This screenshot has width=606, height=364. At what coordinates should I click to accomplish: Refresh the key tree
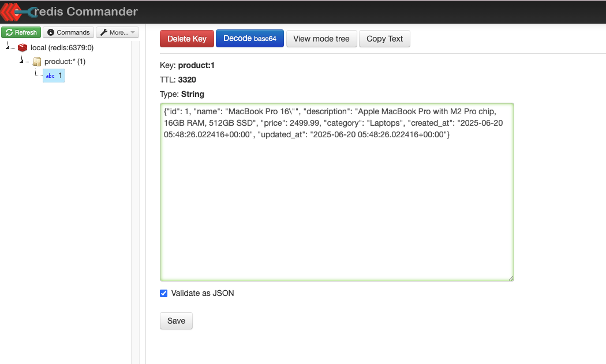coord(21,32)
